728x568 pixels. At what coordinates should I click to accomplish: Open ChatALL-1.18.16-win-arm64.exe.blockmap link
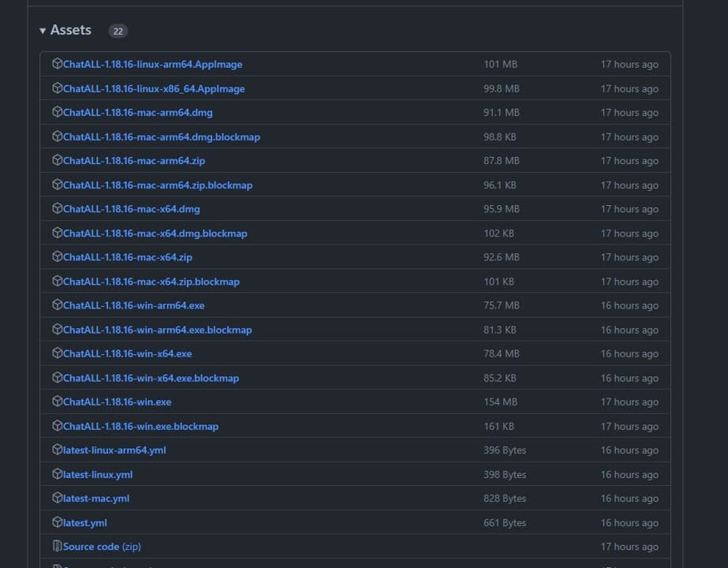158,331
